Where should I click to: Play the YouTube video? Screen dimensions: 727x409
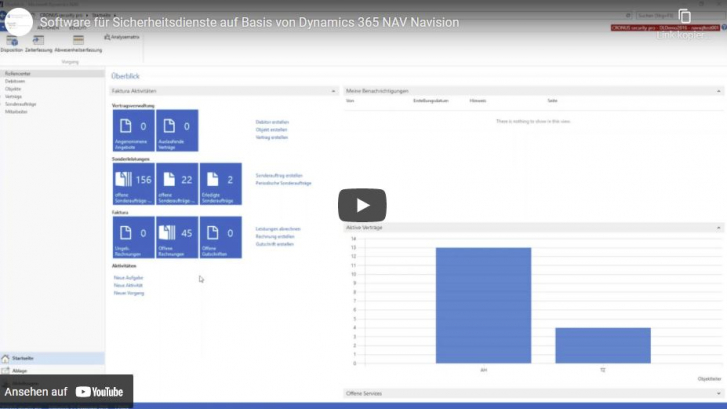click(x=362, y=205)
